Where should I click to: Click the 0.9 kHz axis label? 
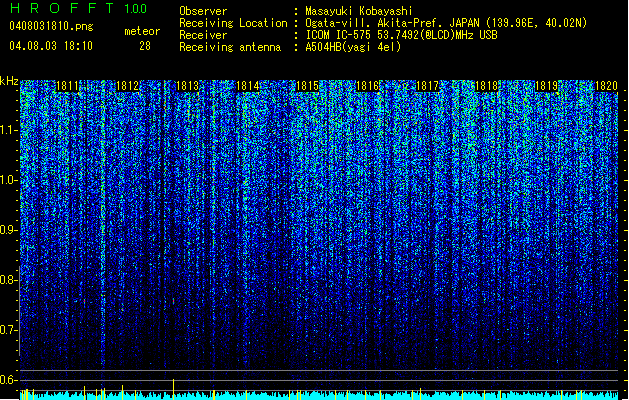tap(9, 230)
